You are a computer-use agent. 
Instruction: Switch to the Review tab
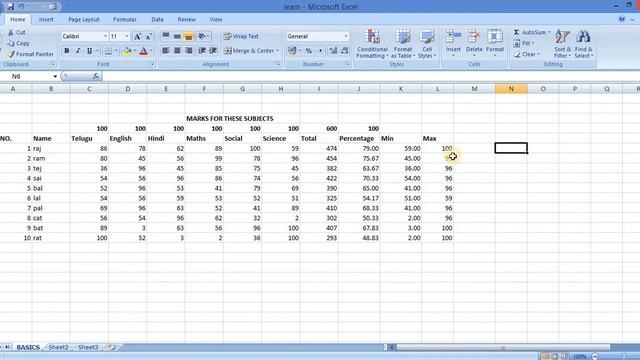coord(187,20)
